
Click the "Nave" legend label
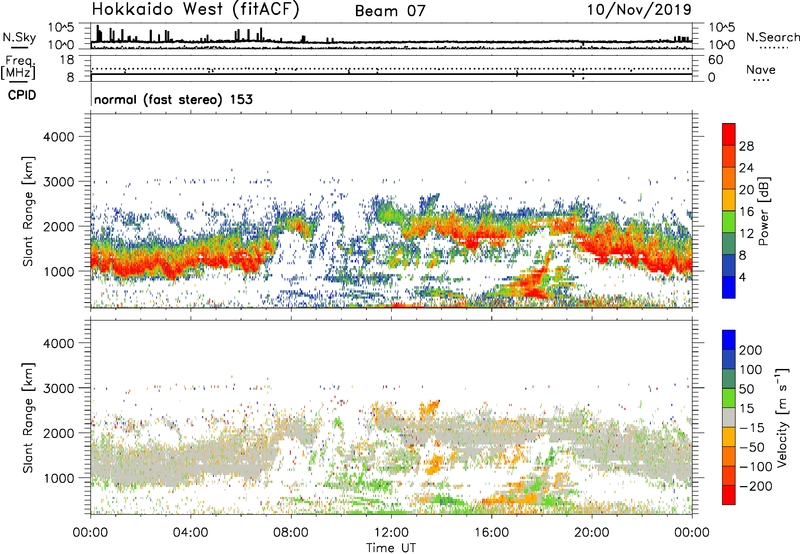pos(761,70)
